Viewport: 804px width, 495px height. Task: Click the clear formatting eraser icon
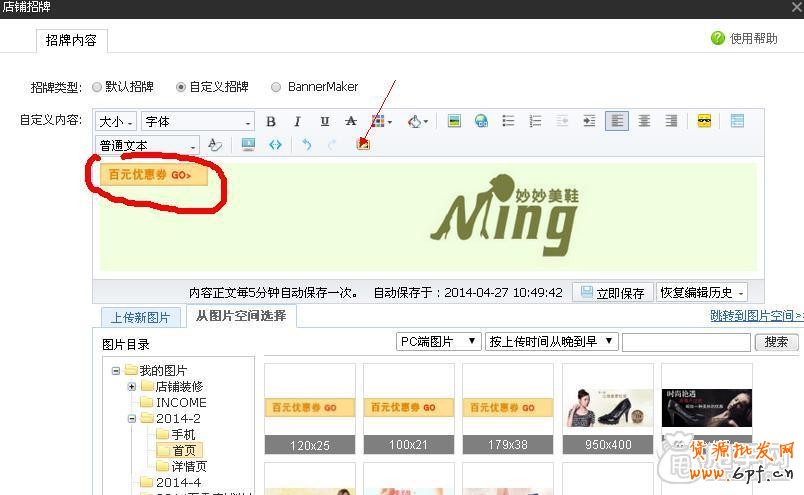click(x=215, y=145)
